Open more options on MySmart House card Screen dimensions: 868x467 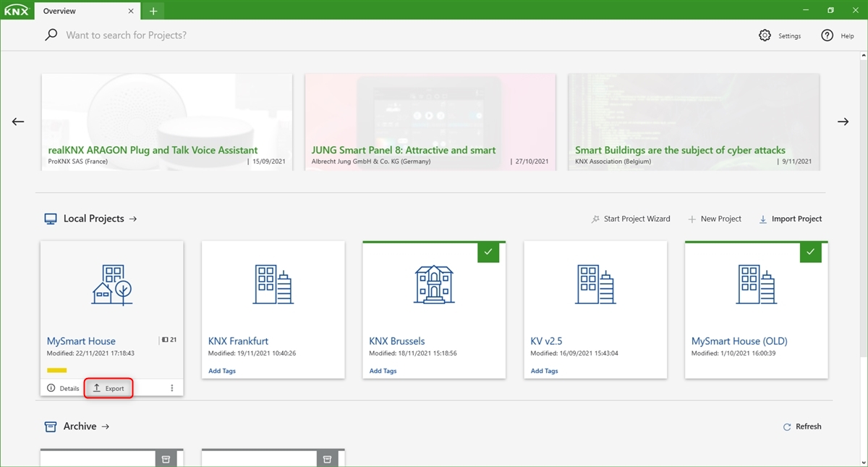coord(171,388)
